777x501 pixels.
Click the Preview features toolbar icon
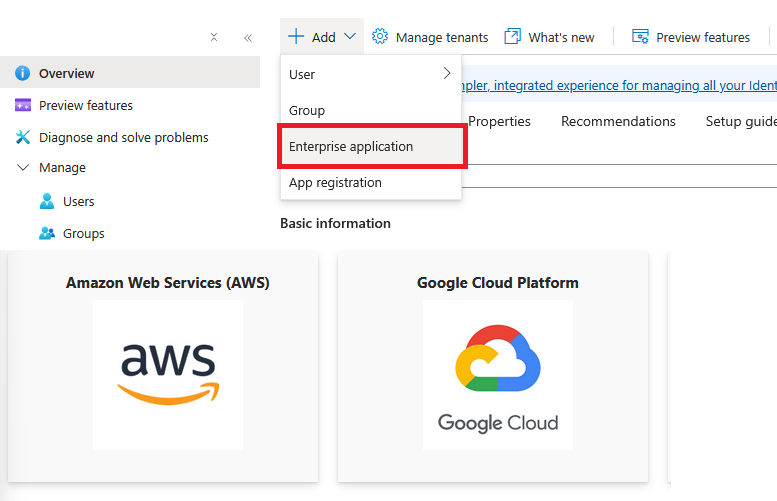pyautogui.click(x=641, y=37)
